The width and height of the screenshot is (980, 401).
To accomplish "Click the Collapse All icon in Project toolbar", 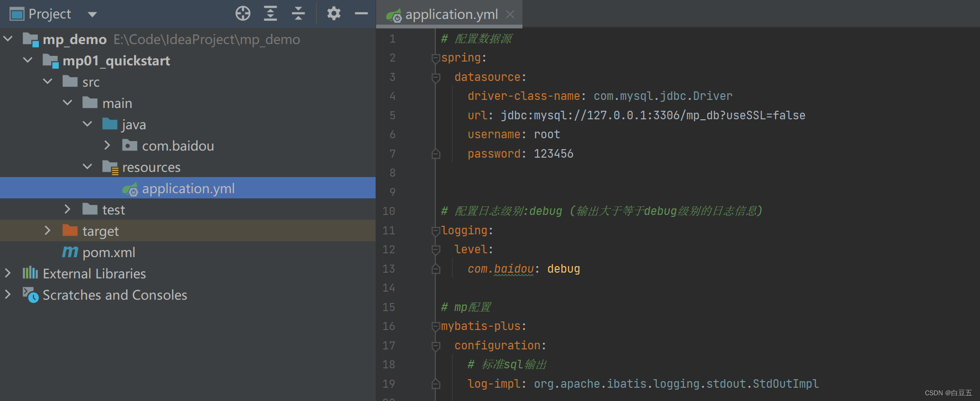I will click(298, 13).
